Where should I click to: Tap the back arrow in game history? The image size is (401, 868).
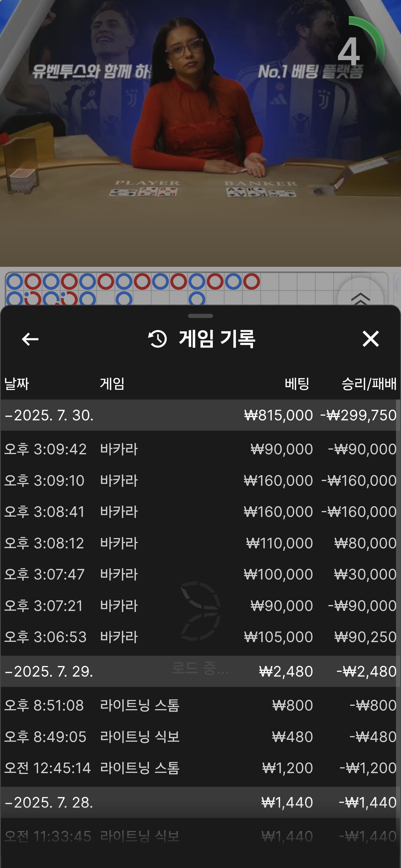30,339
